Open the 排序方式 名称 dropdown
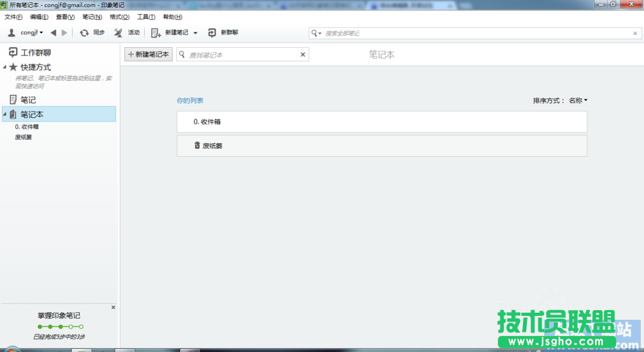 (578, 101)
